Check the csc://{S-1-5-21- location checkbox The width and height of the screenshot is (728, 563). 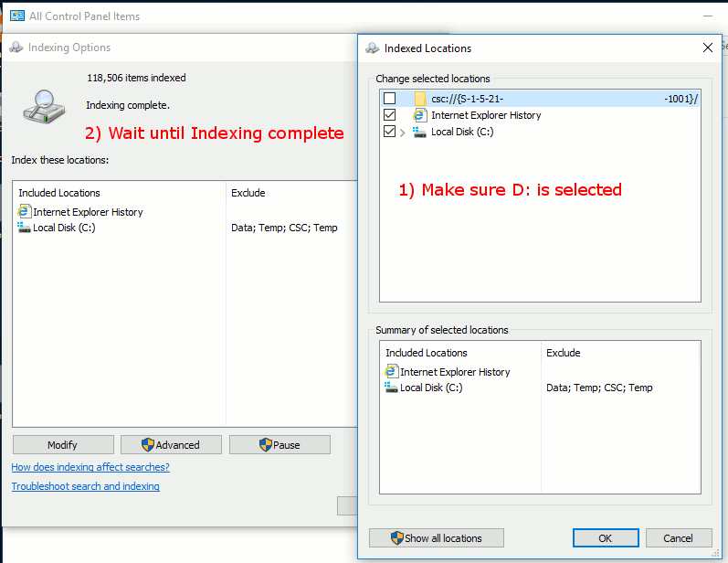tap(389, 99)
